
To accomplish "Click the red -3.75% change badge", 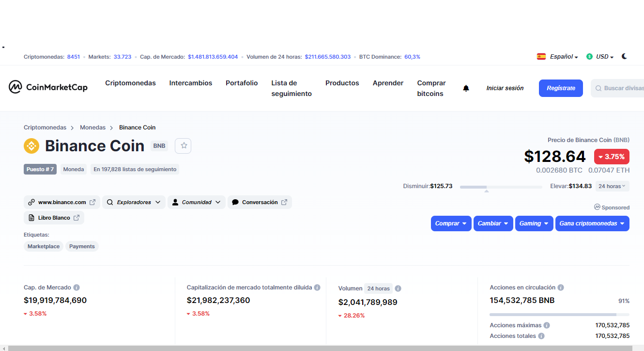I will (x=612, y=157).
